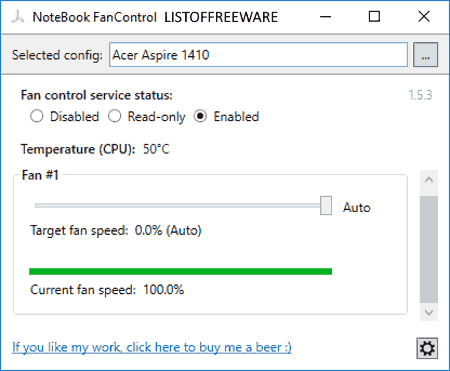Click the scroll up arrow of fan list
The height and width of the screenshot is (371, 450).
click(x=429, y=180)
